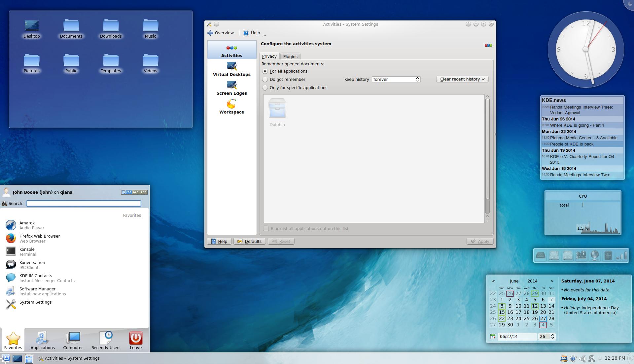Switch to the Plugins tab
Image resolution: width=634 pixels, height=364 pixels.
[290, 56]
